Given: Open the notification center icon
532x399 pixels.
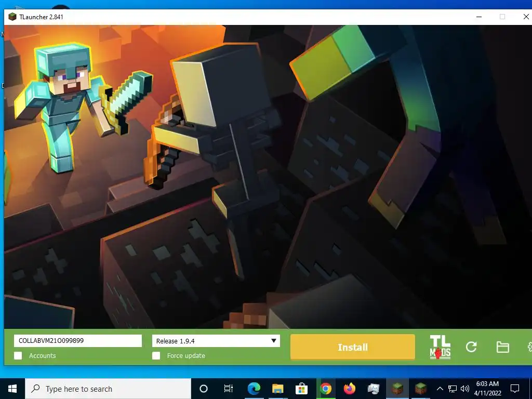Looking at the screenshot, I should click(515, 389).
